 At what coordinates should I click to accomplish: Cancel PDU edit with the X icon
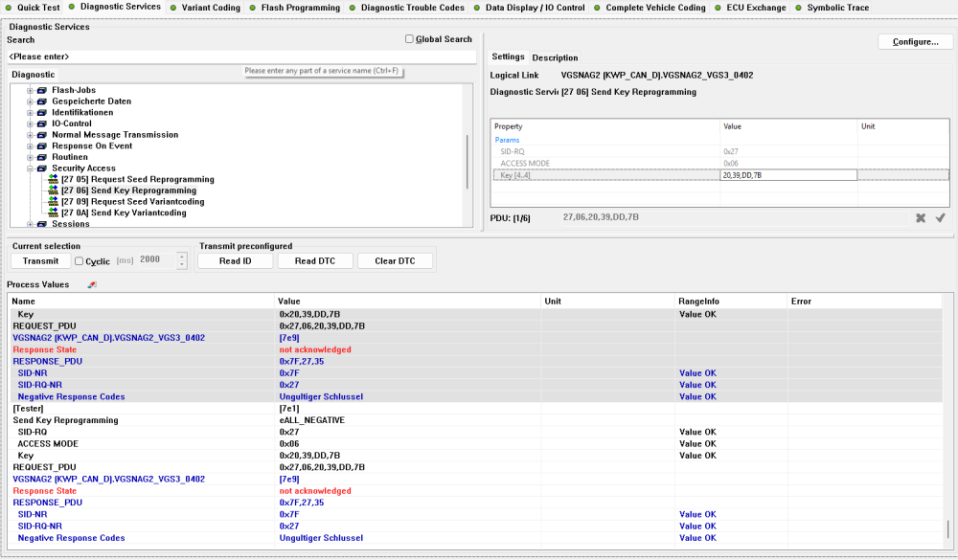[921, 218]
